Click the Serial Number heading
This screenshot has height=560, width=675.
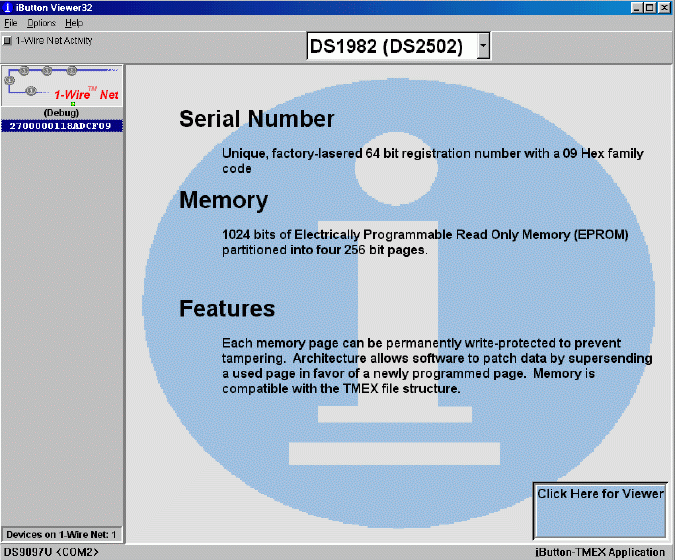pyautogui.click(x=257, y=119)
